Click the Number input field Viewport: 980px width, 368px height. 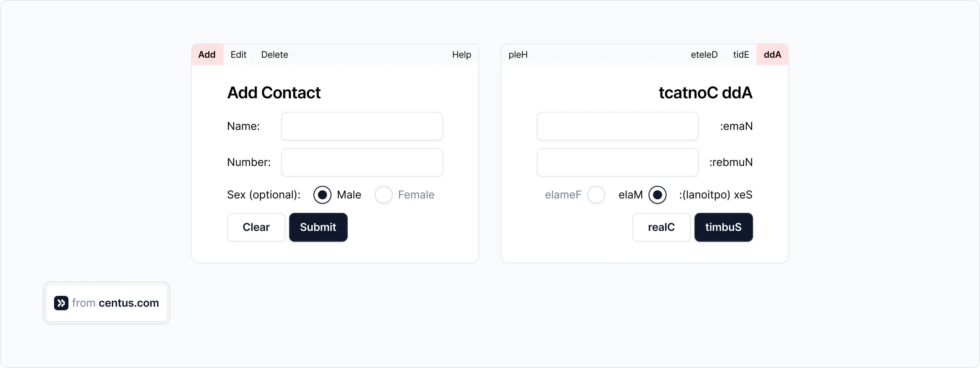tap(361, 162)
